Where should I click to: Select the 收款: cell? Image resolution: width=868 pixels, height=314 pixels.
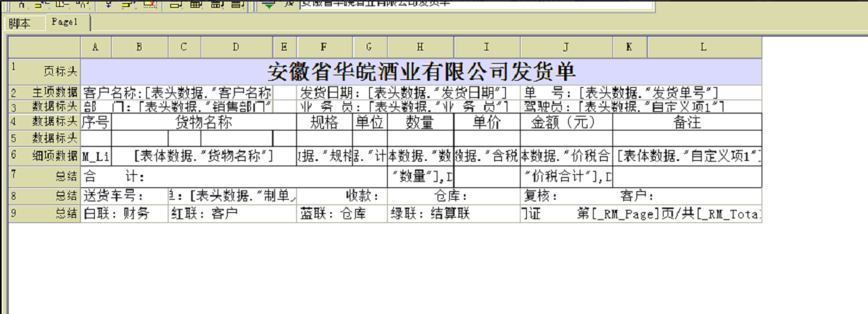point(342,196)
